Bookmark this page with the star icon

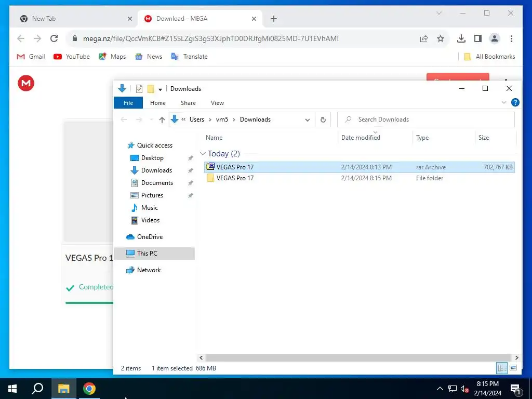point(441,38)
